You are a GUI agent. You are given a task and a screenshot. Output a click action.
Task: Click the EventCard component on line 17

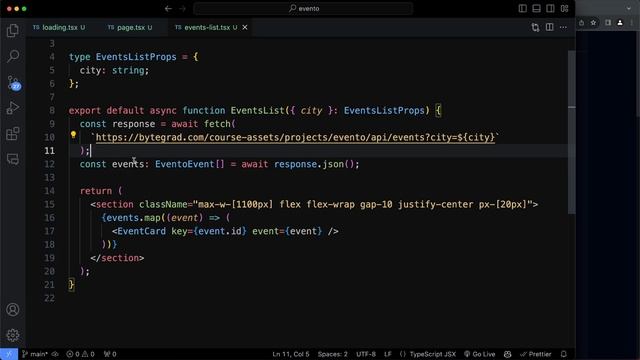(x=141, y=231)
